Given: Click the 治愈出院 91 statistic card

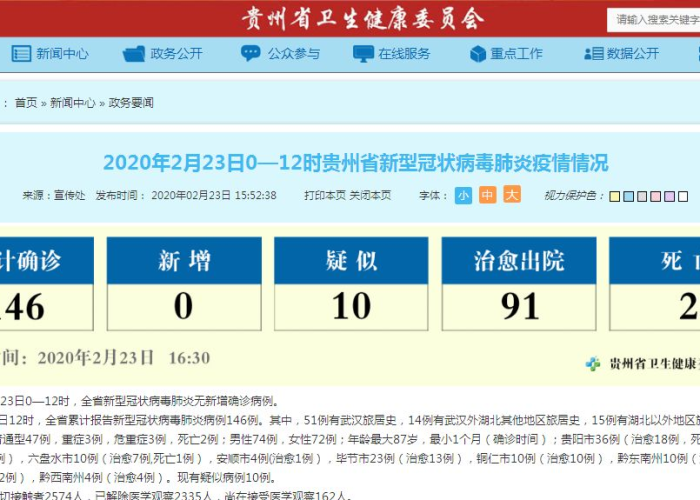Looking at the screenshot, I should point(519,284).
